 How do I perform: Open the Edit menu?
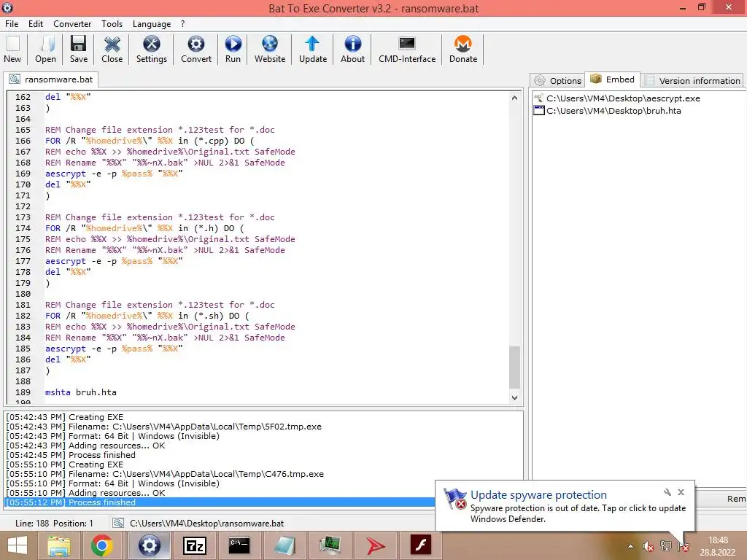click(36, 24)
